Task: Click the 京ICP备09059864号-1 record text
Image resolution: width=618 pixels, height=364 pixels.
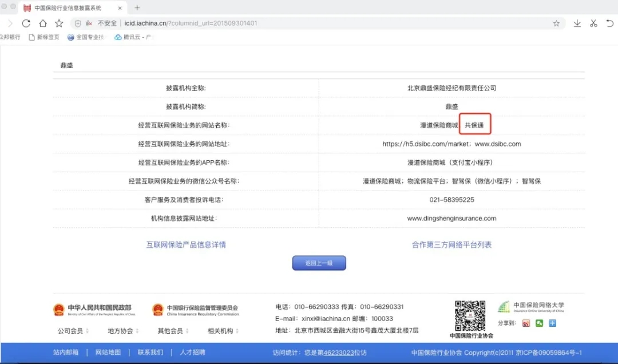Action: [549, 353]
